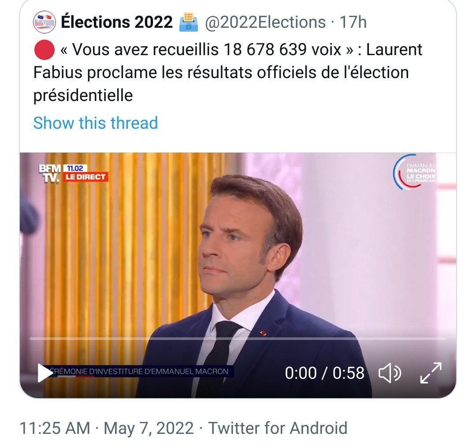Viewport: 476px width, 448px height.
Task: Mute the video with speaker icon
Action: pyautogui.click(x=390, y=373)
